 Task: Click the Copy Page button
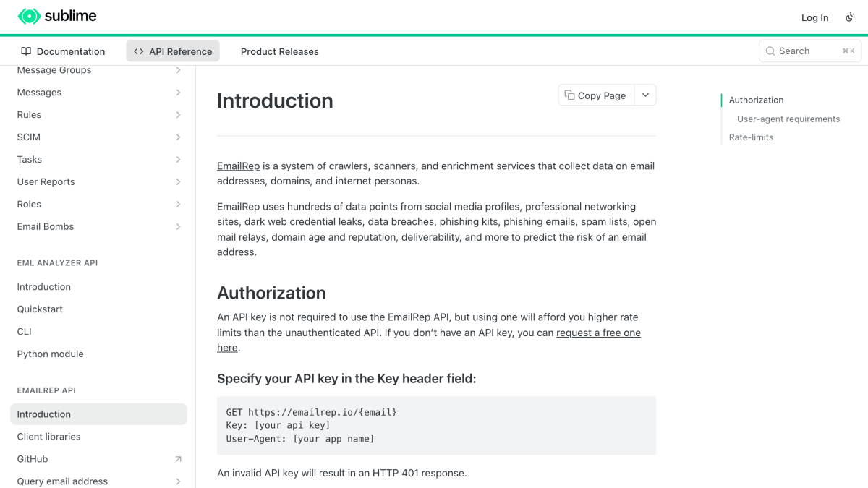[596, 95]
